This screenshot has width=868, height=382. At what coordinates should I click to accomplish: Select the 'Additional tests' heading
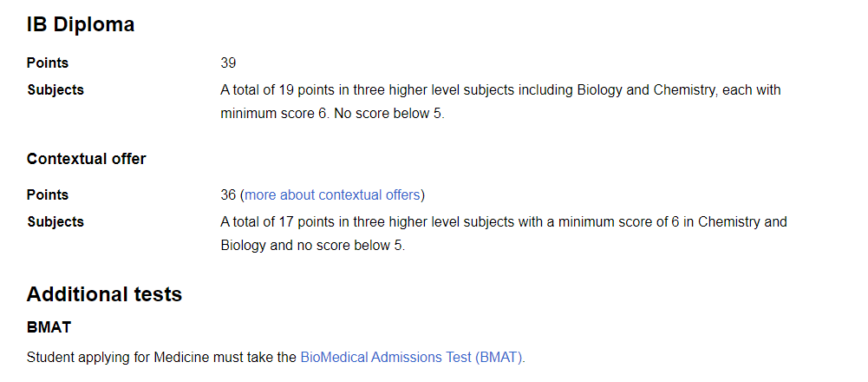(104, 294)
